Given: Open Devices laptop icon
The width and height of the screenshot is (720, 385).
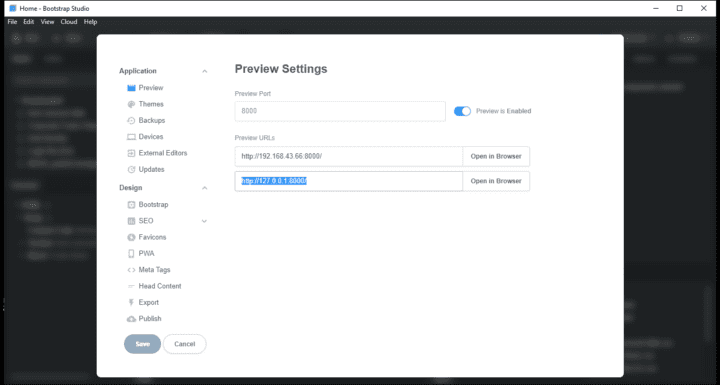Looking at the screenshot, I should click(x=131, y=137).
